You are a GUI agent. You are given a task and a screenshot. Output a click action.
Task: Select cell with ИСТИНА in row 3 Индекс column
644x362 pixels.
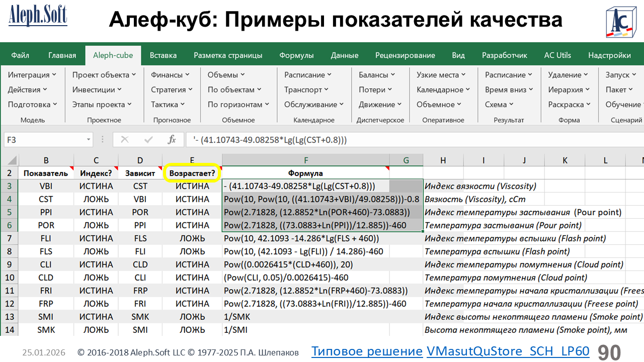pyautogui.click(x=96, y=186)
